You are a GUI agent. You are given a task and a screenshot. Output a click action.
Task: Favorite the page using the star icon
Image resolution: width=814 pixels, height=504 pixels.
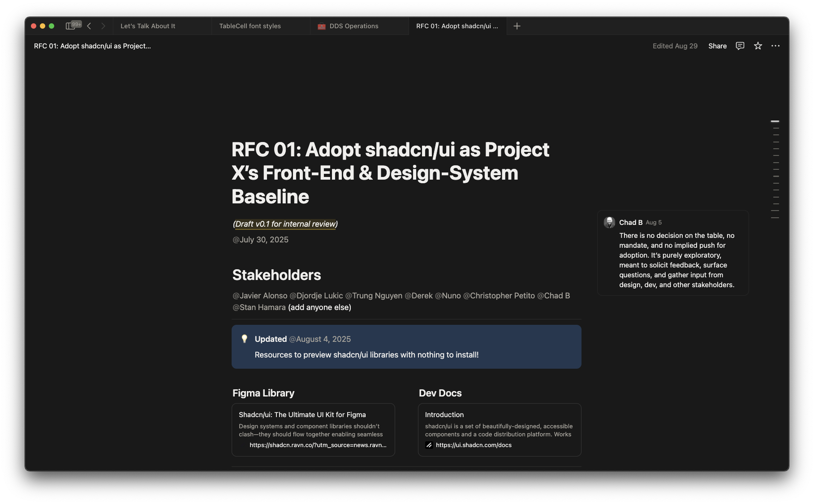(758, 46)
